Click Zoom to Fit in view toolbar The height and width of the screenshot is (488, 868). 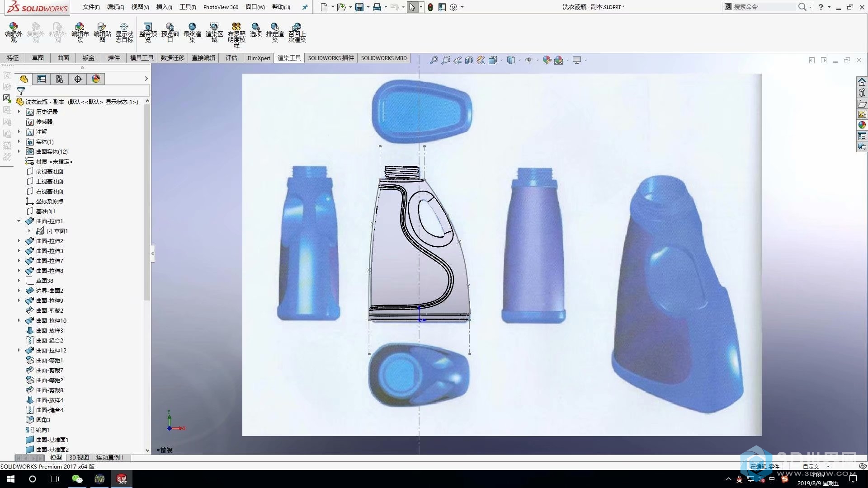(x=434, y=60)
